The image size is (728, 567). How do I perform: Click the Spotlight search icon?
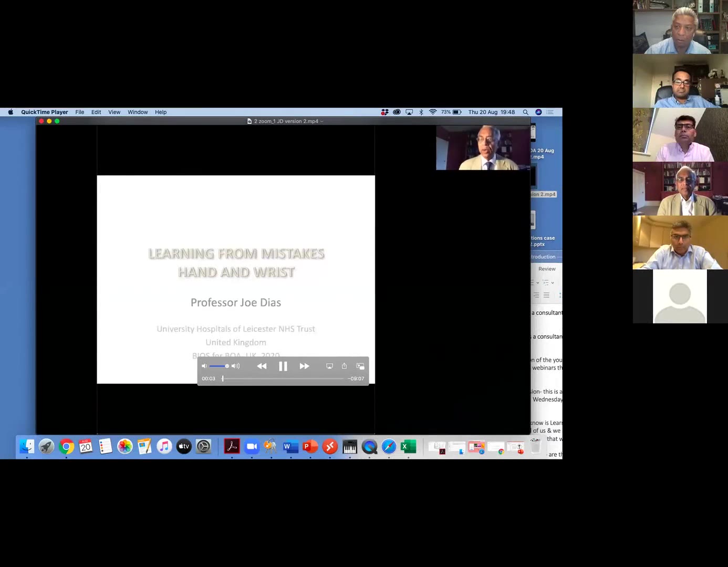525,112
